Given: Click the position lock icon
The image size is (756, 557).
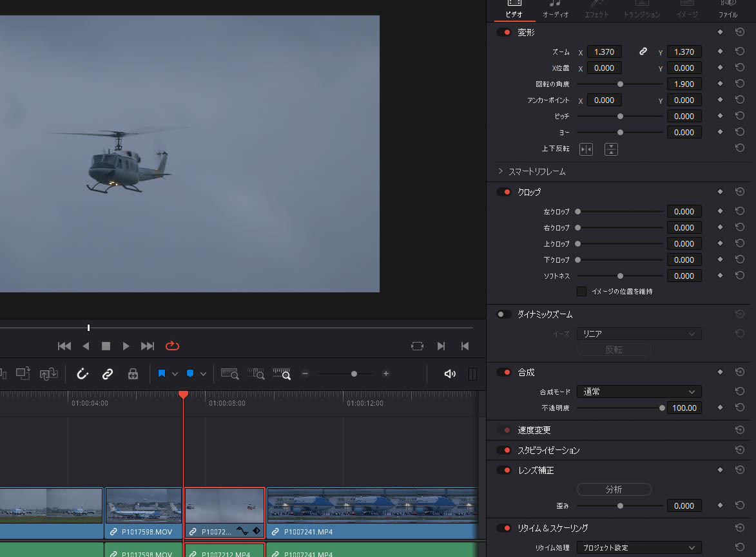Looking at the screenshot, I should tap(133, 373).
